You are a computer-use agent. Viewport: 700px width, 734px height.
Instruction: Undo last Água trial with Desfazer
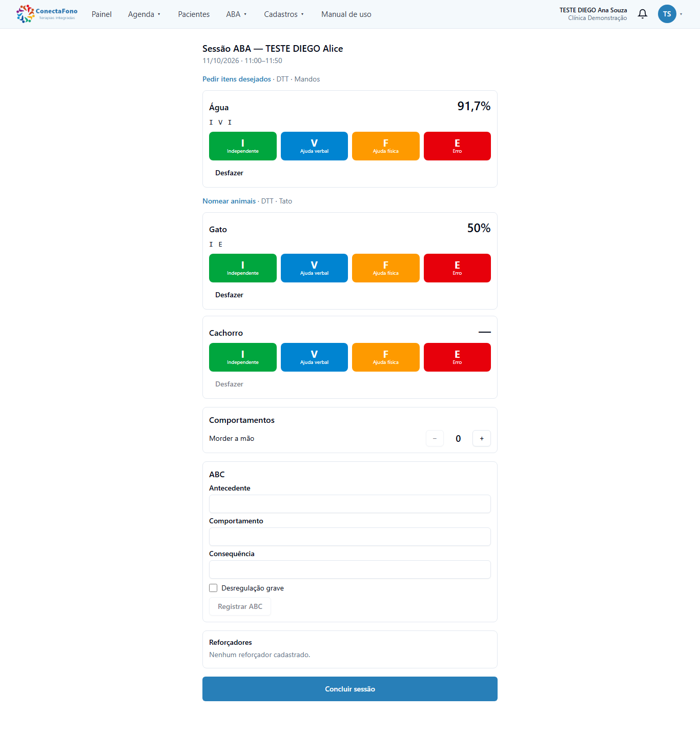[229, 173]
